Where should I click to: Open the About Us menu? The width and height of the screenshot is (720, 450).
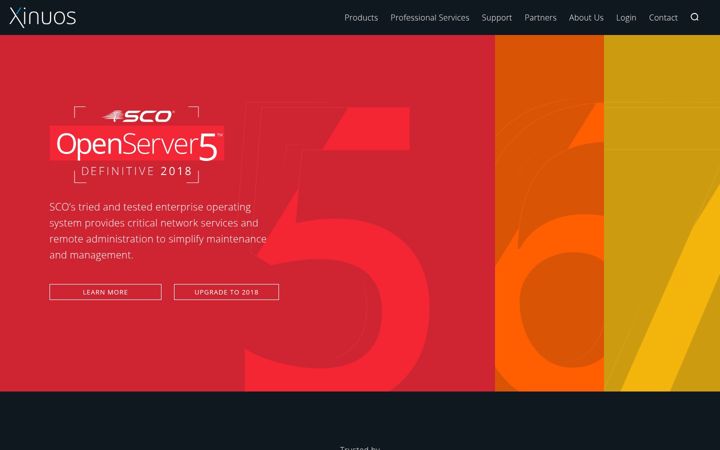(x=586, y=17)
